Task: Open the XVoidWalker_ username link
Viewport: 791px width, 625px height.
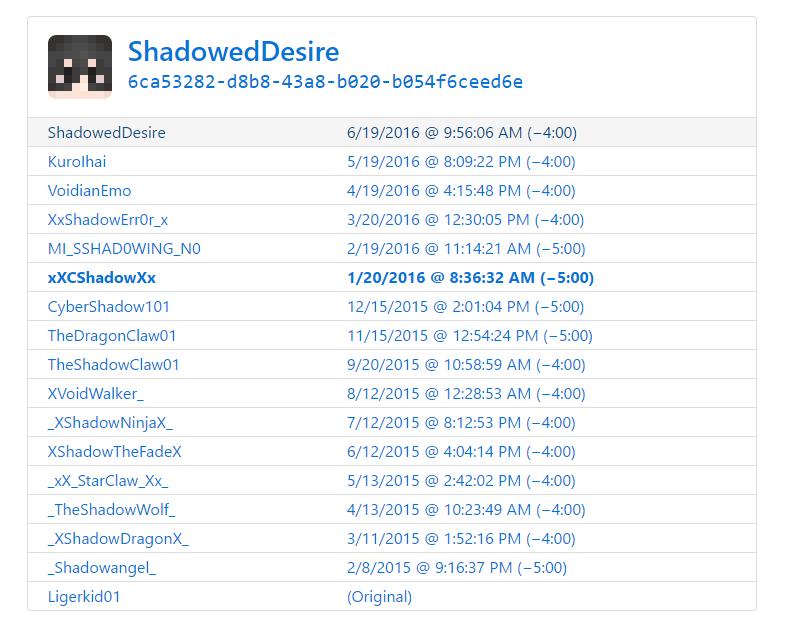Action: tap(96, 394)
